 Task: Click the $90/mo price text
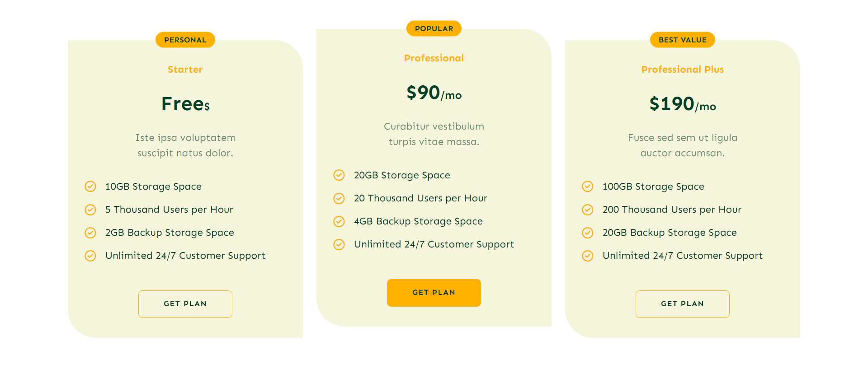point(434,93)
